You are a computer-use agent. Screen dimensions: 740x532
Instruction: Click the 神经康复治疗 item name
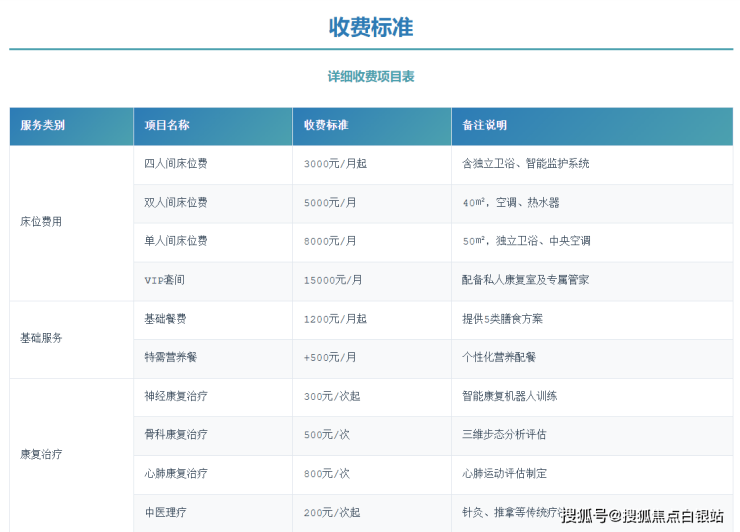tap(176, 396)
